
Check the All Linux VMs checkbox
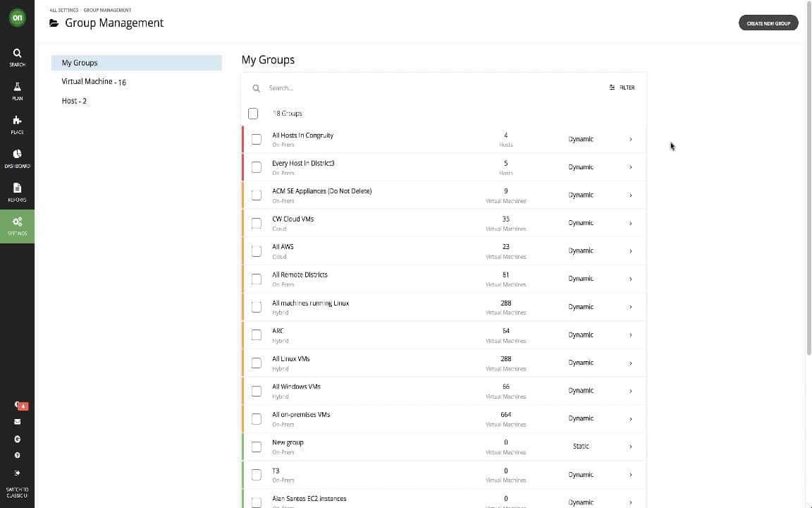point(257,363)
